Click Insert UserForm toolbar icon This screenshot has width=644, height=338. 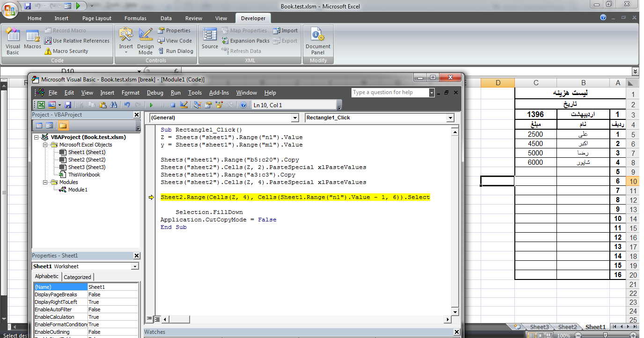pos(51,105)
